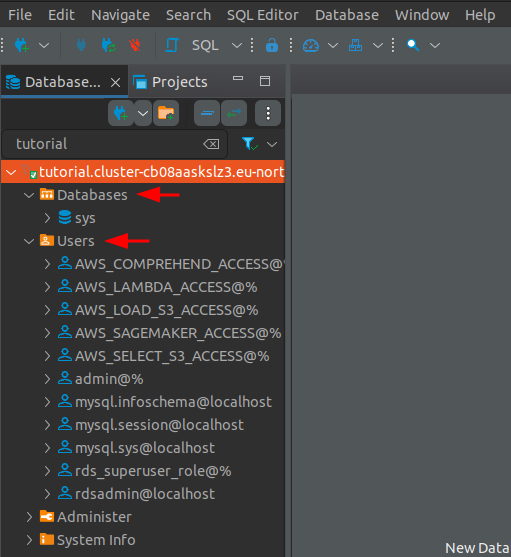Select user rds_superuser_role@%
This screenshot has height=557, width=511.
[153, 471]
